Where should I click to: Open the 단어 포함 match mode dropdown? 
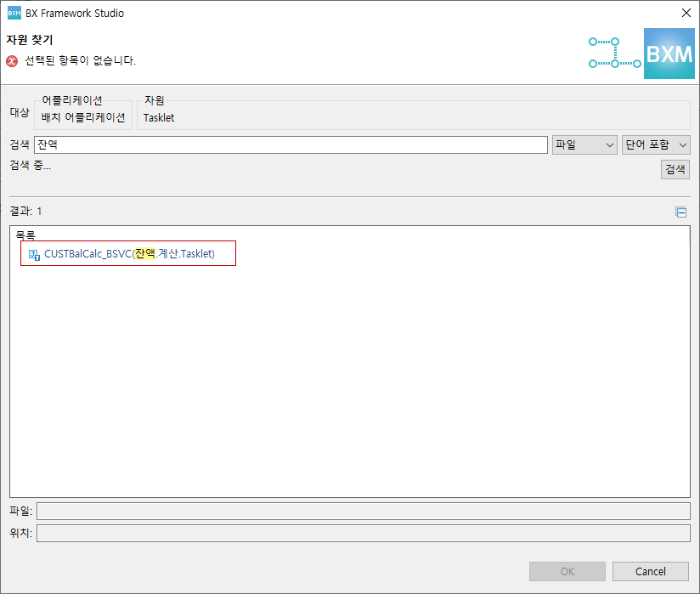click(655, 144)
